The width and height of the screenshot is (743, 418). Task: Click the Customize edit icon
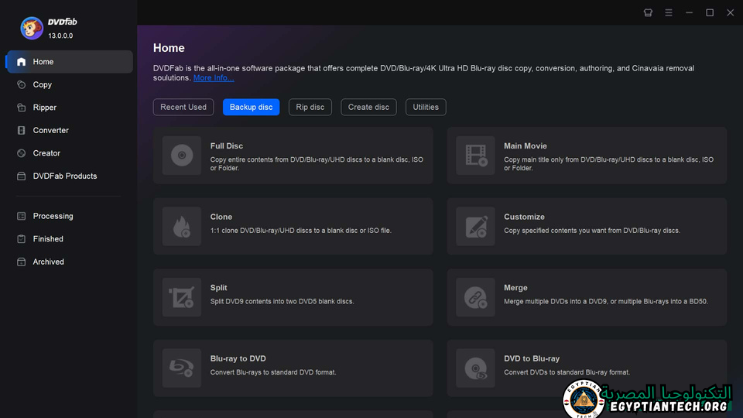tap(475, 226)
